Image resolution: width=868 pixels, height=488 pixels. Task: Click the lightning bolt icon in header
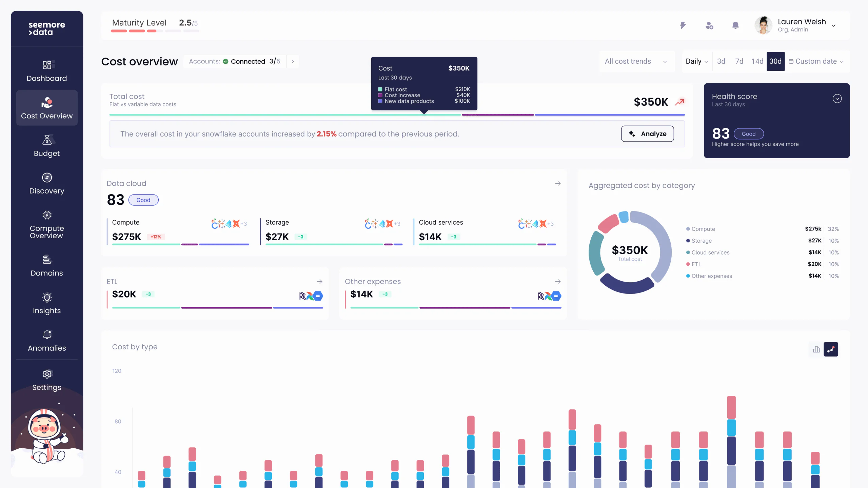(683, 25)
